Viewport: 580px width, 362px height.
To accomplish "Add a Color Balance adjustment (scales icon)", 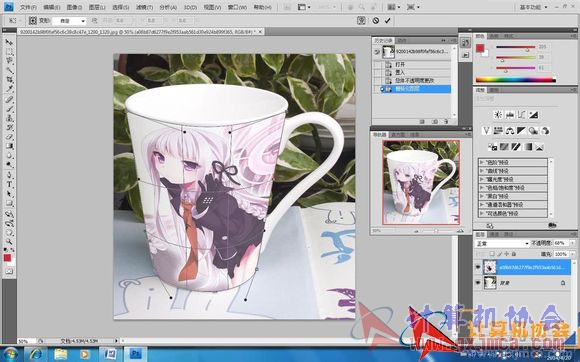I will tap(510, 131).
